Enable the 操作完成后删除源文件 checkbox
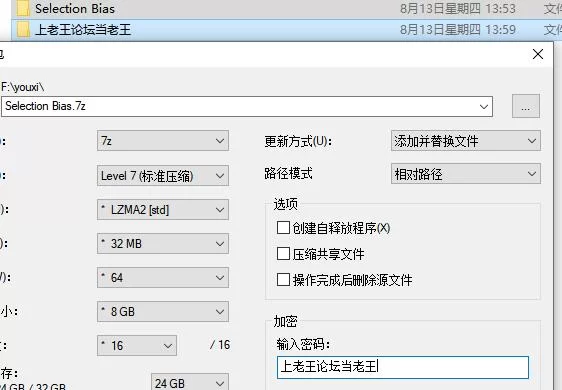Image resolution: width=562 pixels, height=390 pixels. tap(283, 280)
